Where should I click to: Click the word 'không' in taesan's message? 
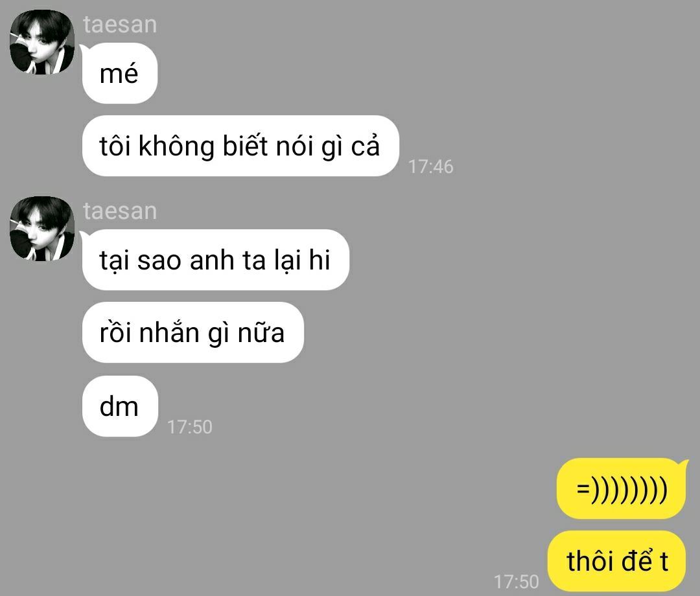pyautogui.click(x=176, y=147)
